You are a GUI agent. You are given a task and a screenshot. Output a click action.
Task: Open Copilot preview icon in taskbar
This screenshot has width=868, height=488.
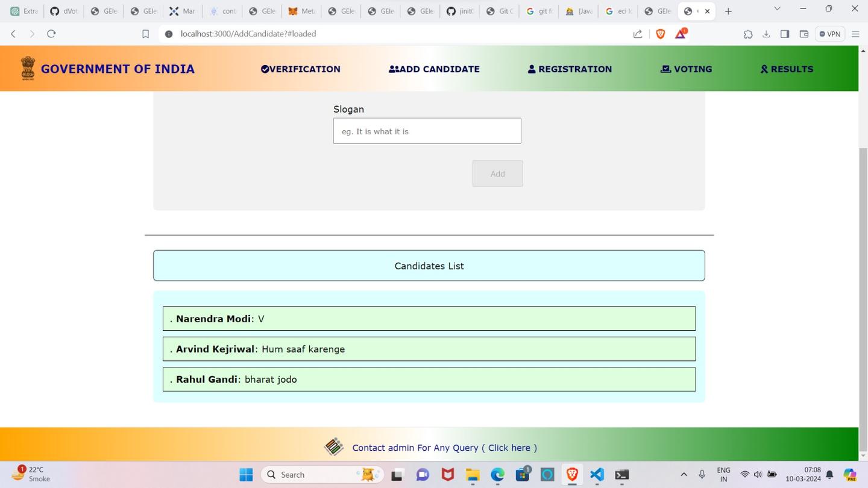(x=850, y=475)
